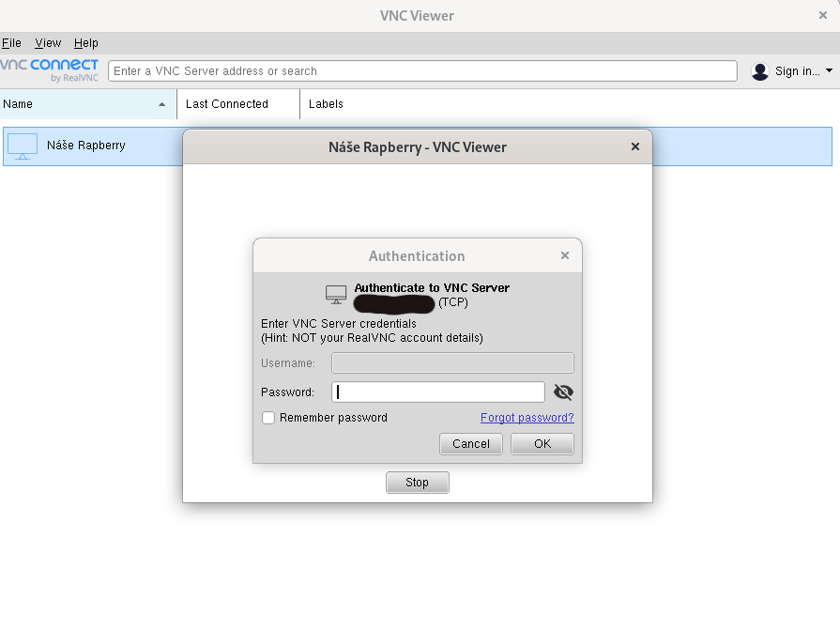This screenshot has width=840, height=630.
Task: Close the Authentication dialog
Action: coord(565,255)
